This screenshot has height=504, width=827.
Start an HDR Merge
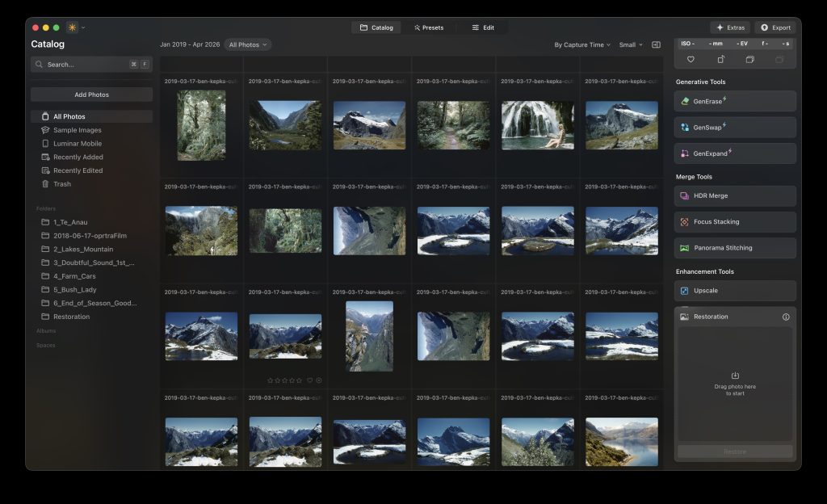[x=733, y=195]
